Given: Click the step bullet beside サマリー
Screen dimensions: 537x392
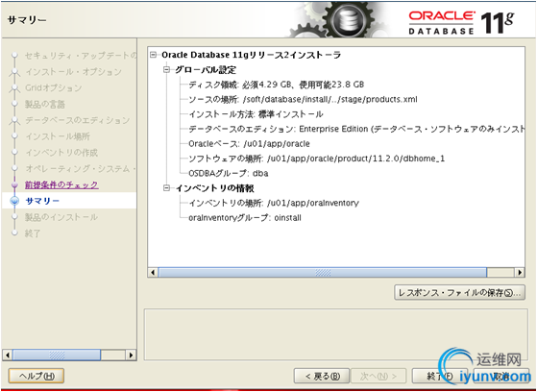Looking at the screenshot, I should [x=14, y=201].
